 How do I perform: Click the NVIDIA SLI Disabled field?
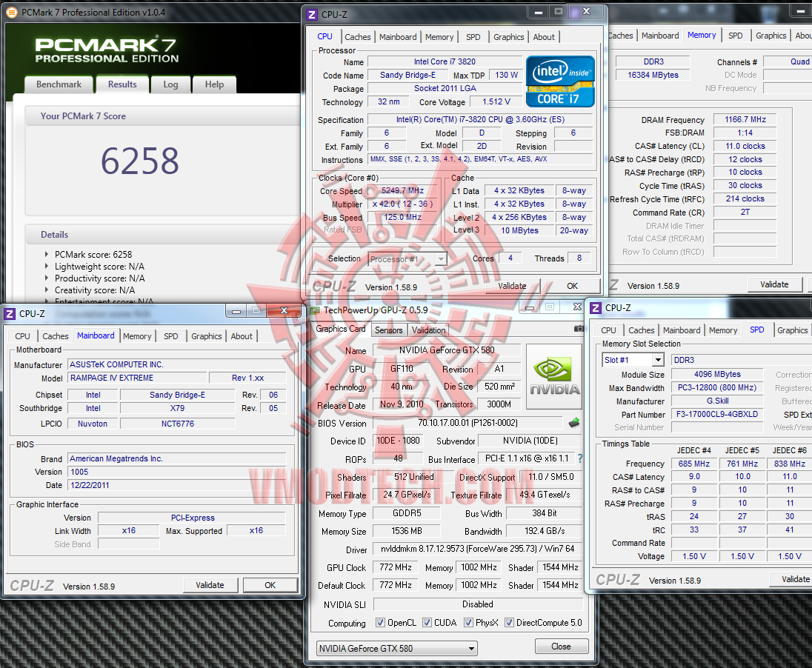477,604
